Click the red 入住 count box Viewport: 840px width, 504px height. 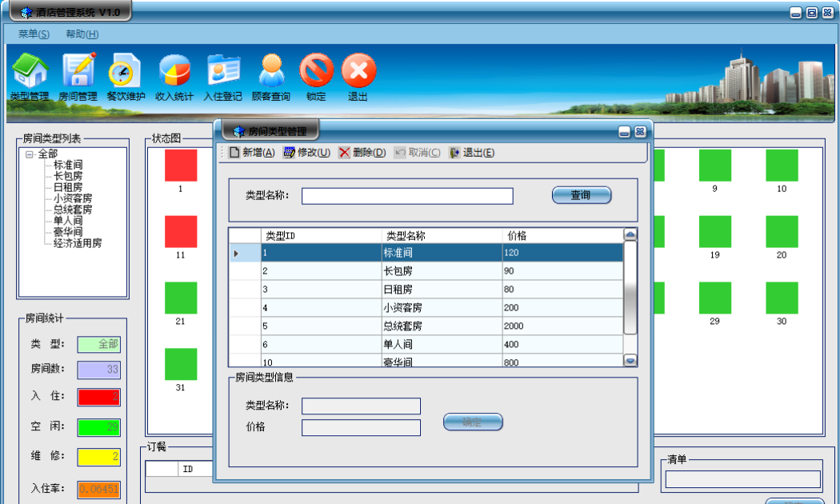click(99, 397)
